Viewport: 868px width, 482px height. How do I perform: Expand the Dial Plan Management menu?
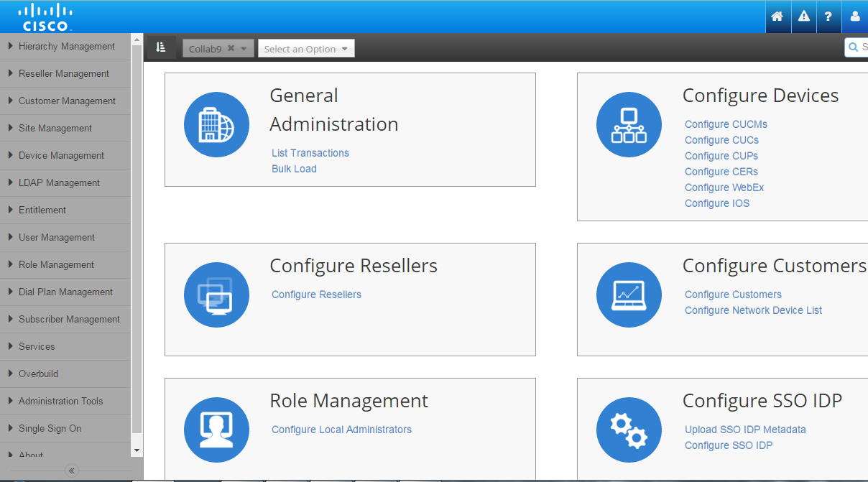tap(65, 292)
